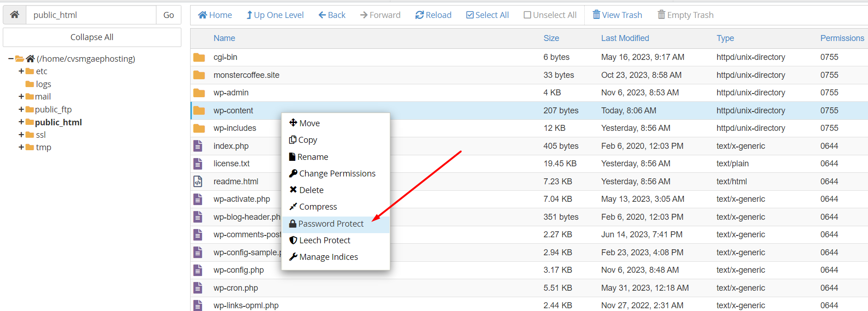Click the home icon beside the path field

click(x=15, y=15)
